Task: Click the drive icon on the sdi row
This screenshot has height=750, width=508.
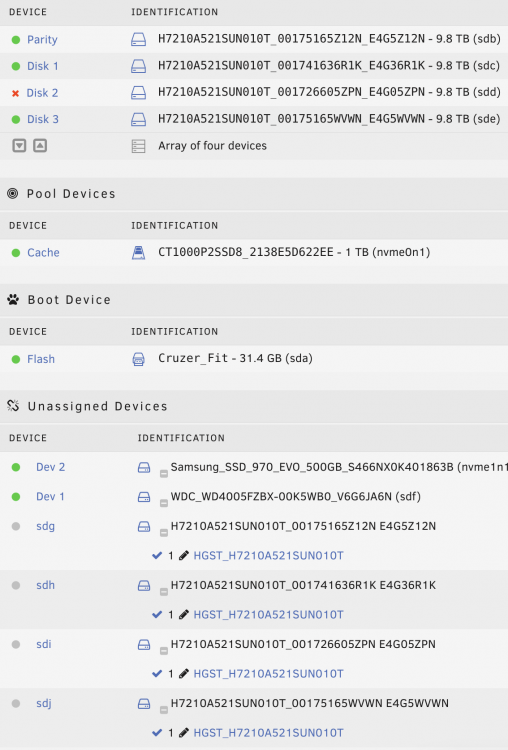Action: point(144,645)
